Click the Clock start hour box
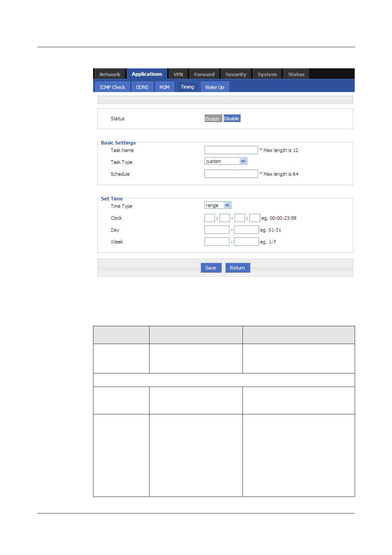The height and width of the screenshot is (555, 392). click(x=210, y=218)
